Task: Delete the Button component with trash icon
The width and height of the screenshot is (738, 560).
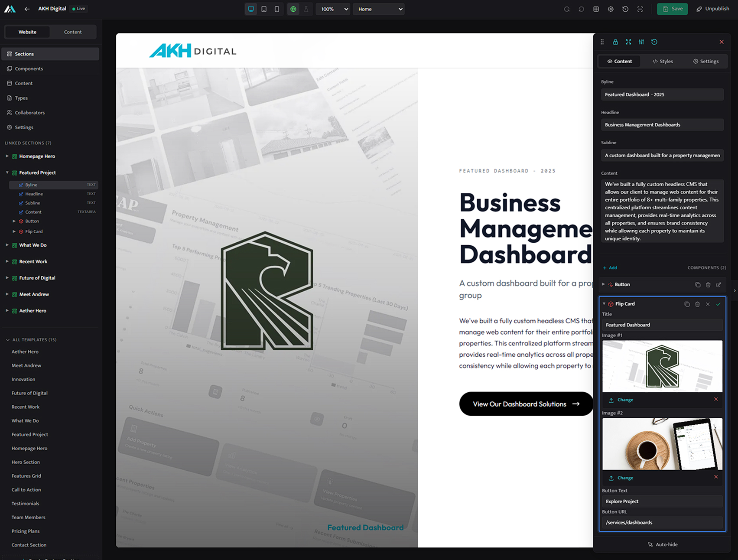Action: [708, 284]
